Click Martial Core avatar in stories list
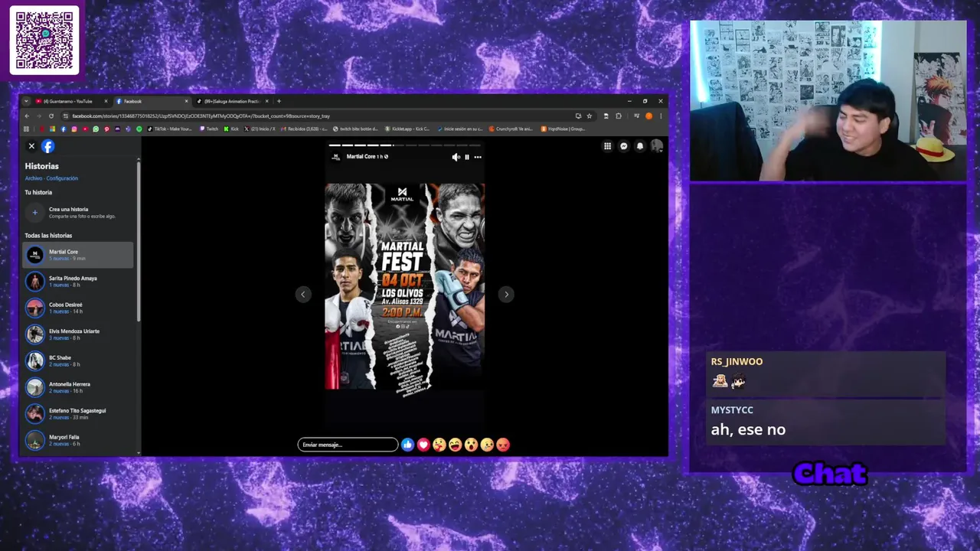Screen dimensions: 980x551 pos(34,255)
